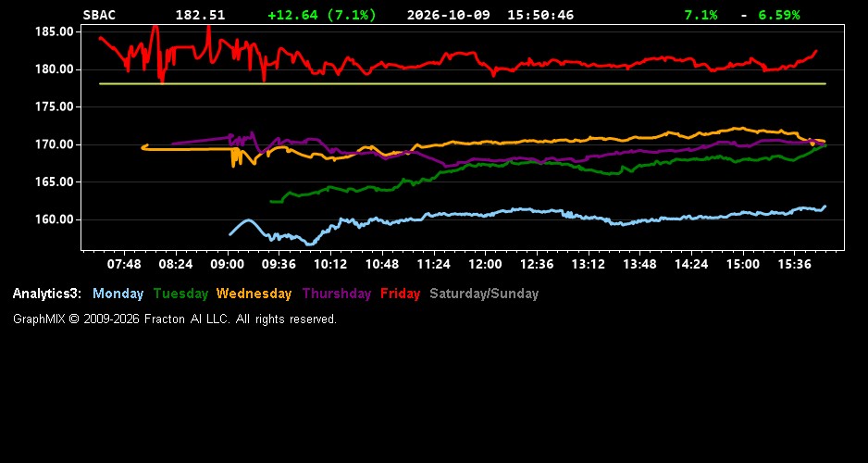Click the 07:48 time axis label

pos(124,264)
